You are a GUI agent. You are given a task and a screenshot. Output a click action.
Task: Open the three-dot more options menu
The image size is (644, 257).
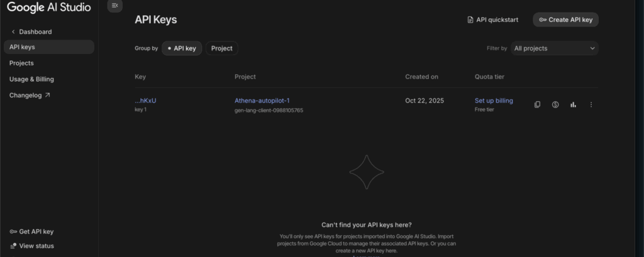(591, 105)
